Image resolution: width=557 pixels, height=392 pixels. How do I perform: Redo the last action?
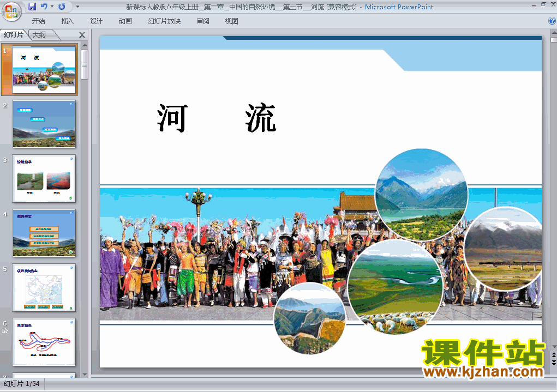(62, 7)
